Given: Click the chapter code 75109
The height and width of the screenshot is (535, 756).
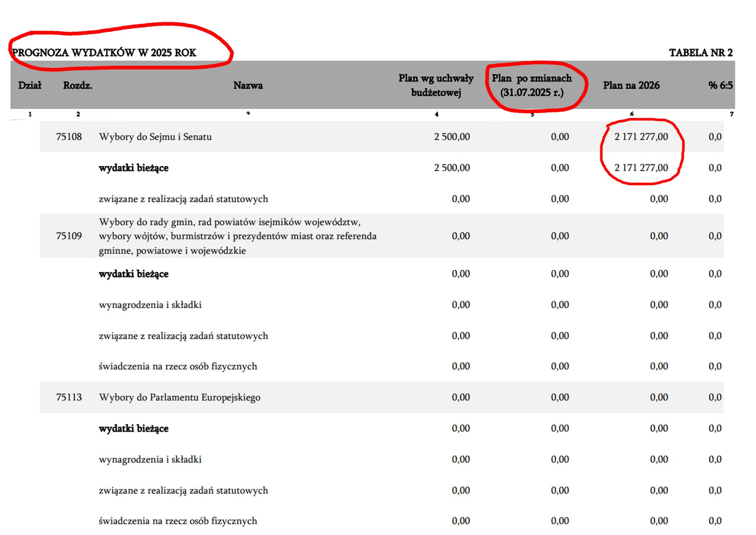Looking at the screenshot, I should tap(69, 236).
